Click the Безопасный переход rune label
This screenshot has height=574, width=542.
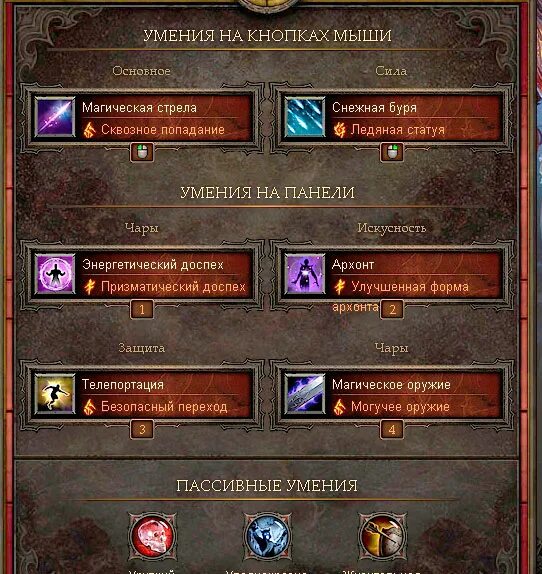164,407
